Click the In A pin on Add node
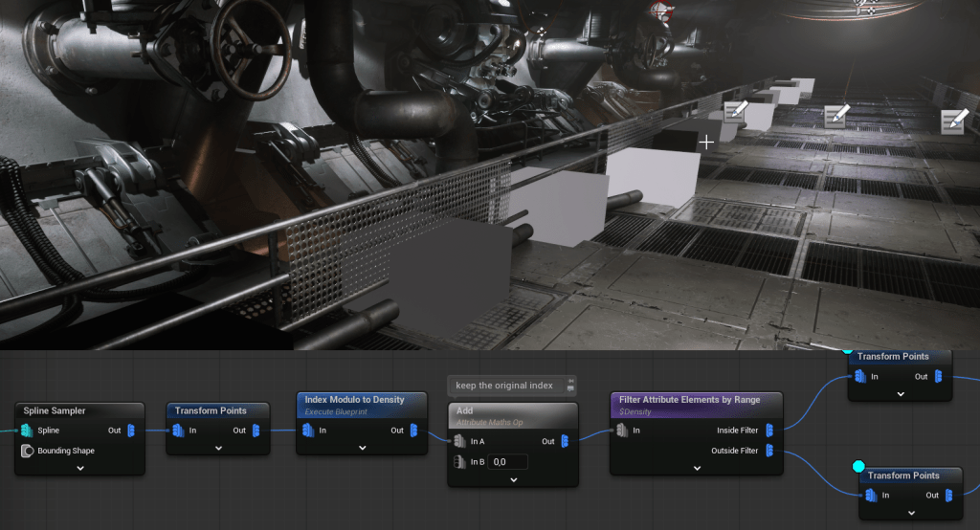980x530 pixels. pyautogui.click(x=460, y=441)
